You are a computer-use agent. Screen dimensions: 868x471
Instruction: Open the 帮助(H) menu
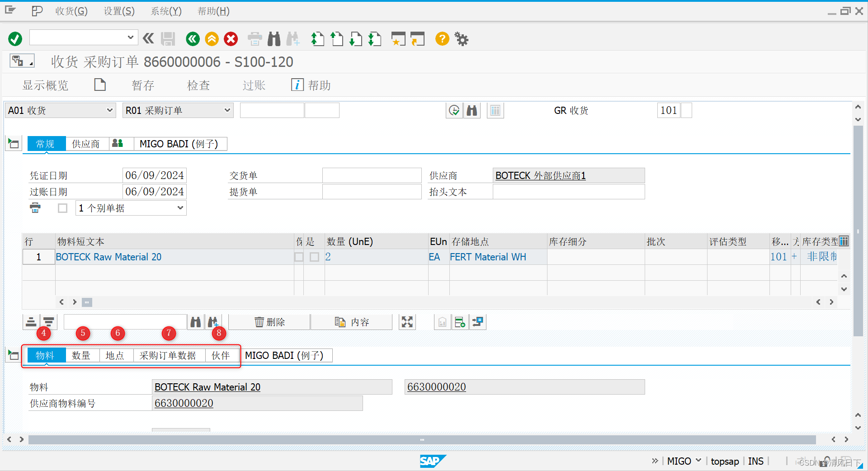click(x=213, y=11)
